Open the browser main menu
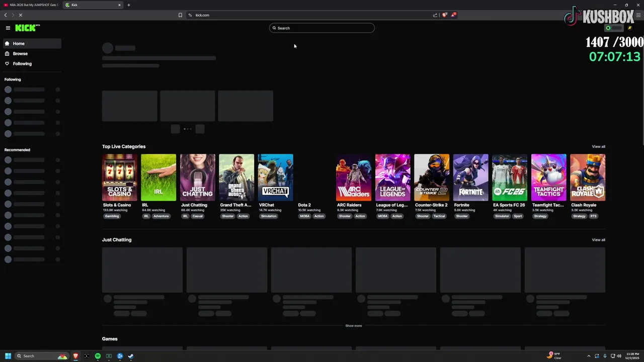Screen dimensions: 644x362 (x=638, y=15)
